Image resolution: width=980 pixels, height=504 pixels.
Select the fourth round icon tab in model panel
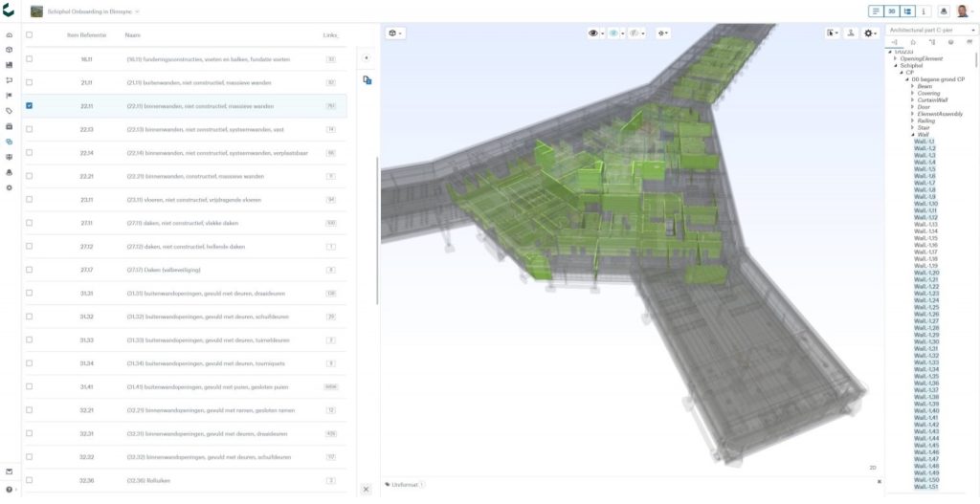tap(950, 42)
